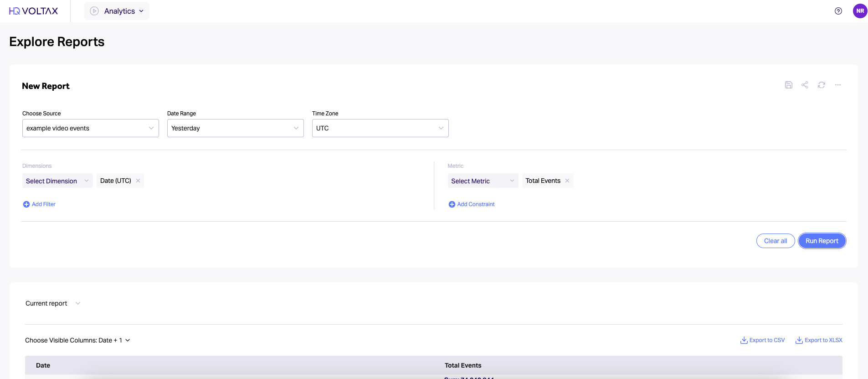This screenshot has height=379, width=868.
Task: Expand the Current report dropdown
Action: (53, 303)
